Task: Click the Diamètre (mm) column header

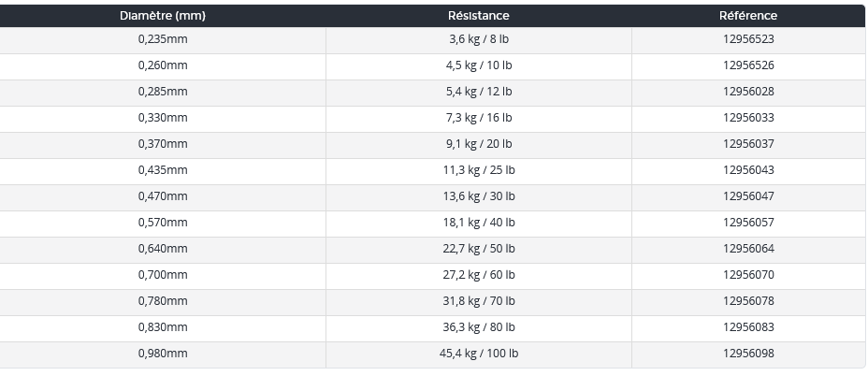Action: click(x=163, y=16)
